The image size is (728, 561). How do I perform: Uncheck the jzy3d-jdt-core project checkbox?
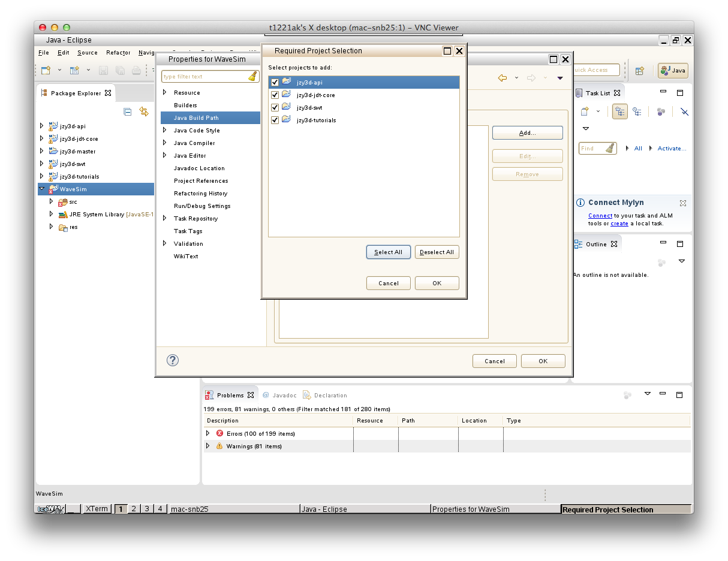click(x=275, y=95)
